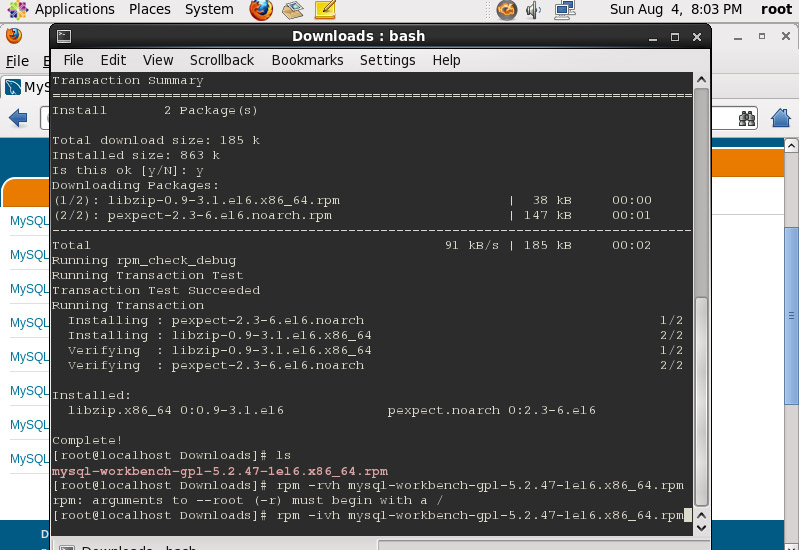
Task: Open the network connection tray icon
Action: pos(565,10)
